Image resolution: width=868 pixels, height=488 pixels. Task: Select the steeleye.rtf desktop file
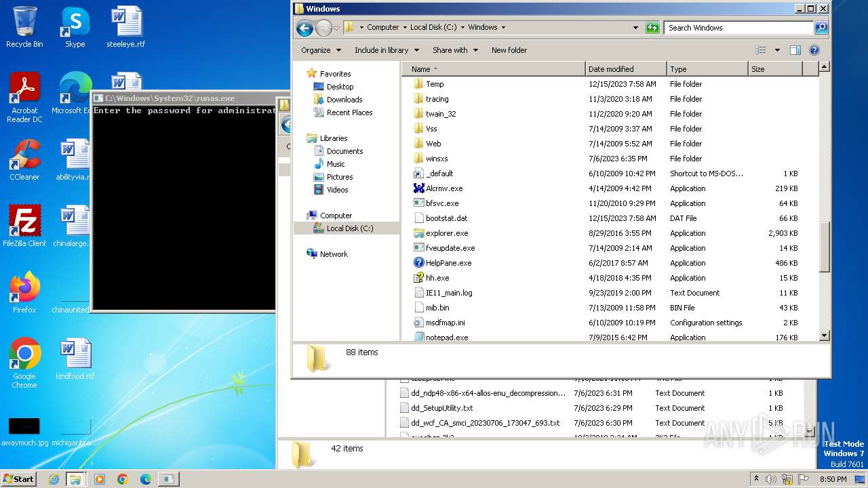tap(126, 27)
